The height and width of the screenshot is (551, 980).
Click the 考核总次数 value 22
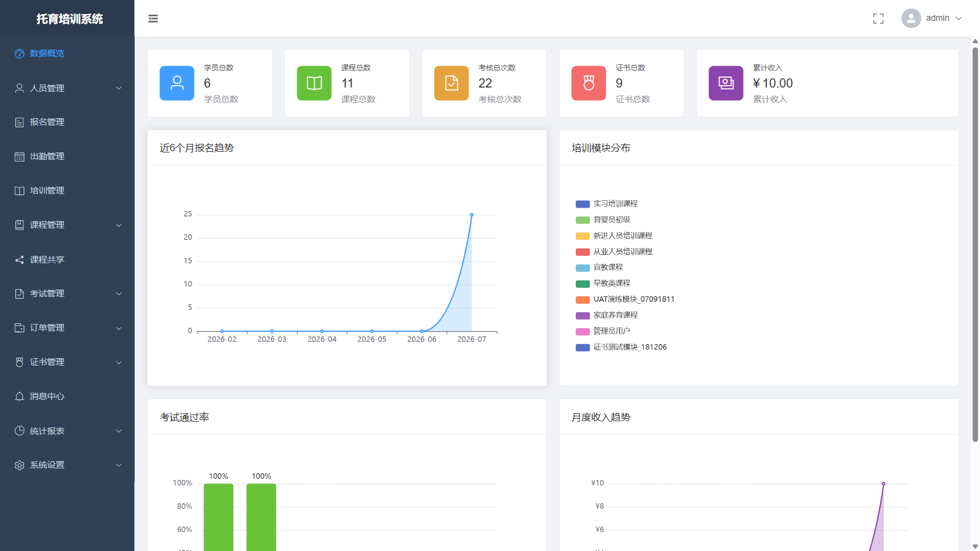click(485, 83)
